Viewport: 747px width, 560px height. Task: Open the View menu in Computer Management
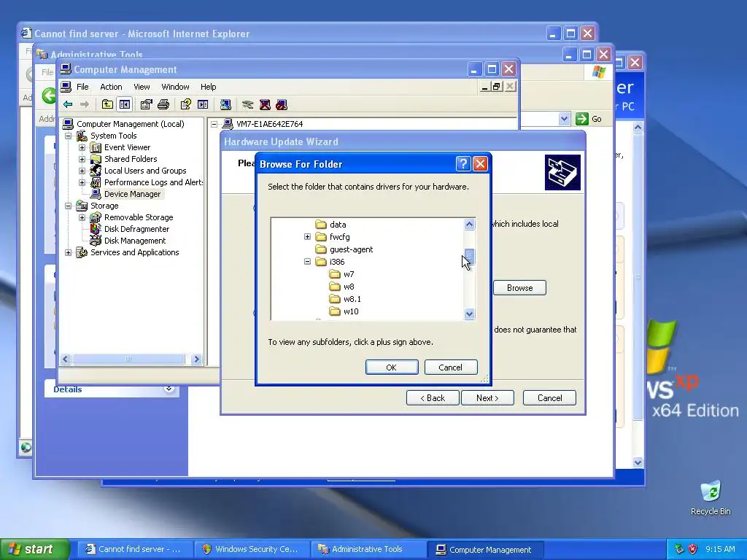(x=142, y=87)
